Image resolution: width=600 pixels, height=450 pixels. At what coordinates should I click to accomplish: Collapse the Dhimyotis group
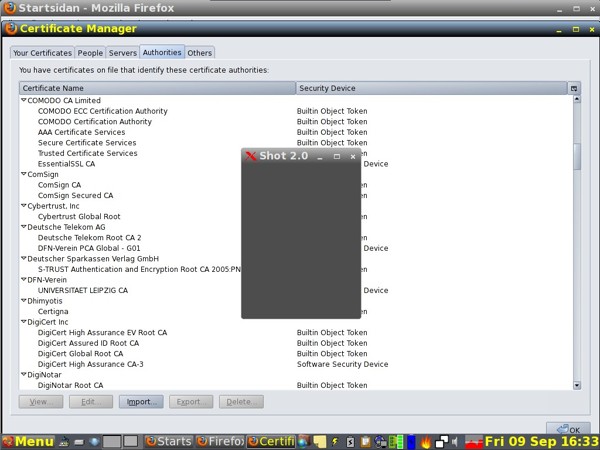(24, 300)
